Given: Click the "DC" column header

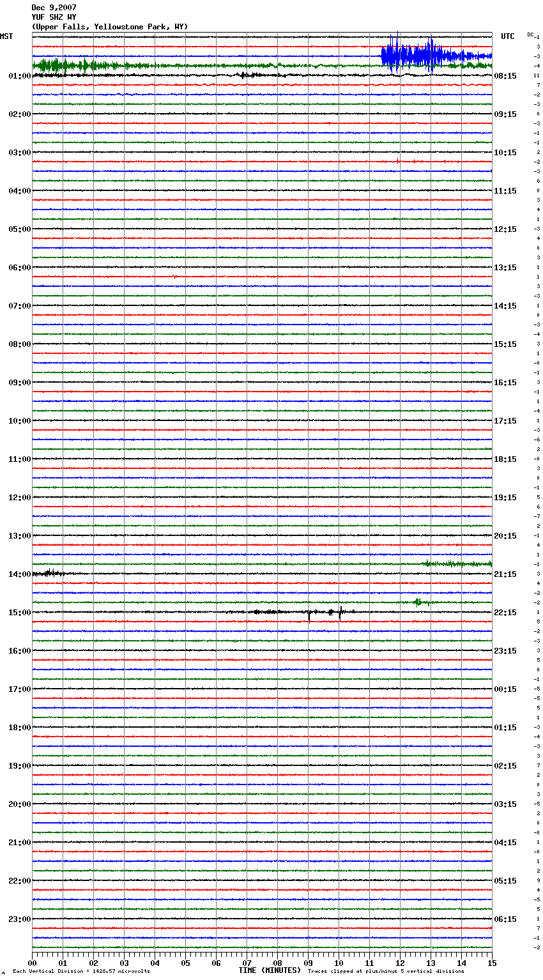Looking at the screenshot, I should 530,34.
